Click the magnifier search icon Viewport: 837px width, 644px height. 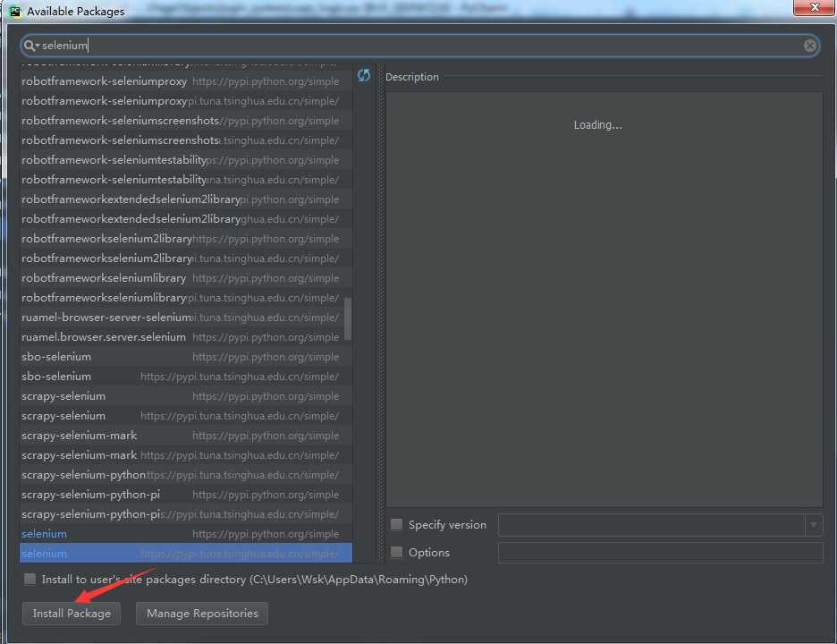point(29,46)
